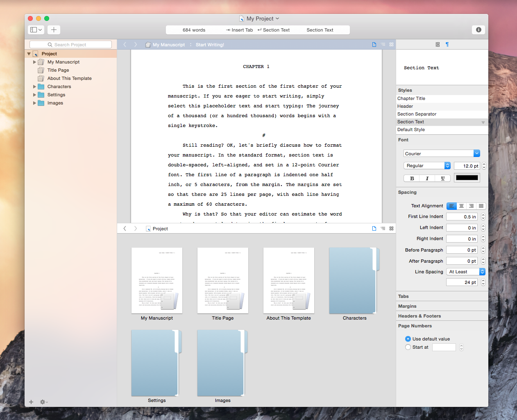Switch lower pane to outline list view
Image resolution: width=517 pixels, height=420 pixels.
[x=383, y=229]
